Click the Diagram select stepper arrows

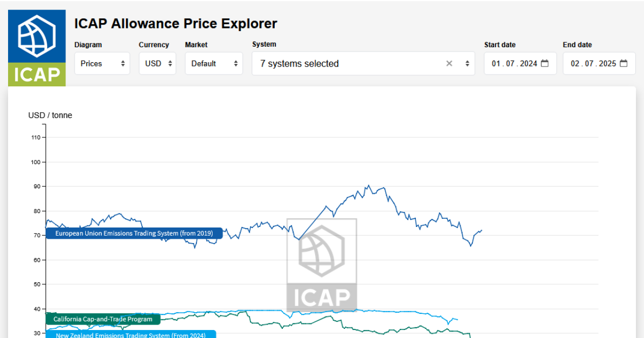tap(123, 63)
